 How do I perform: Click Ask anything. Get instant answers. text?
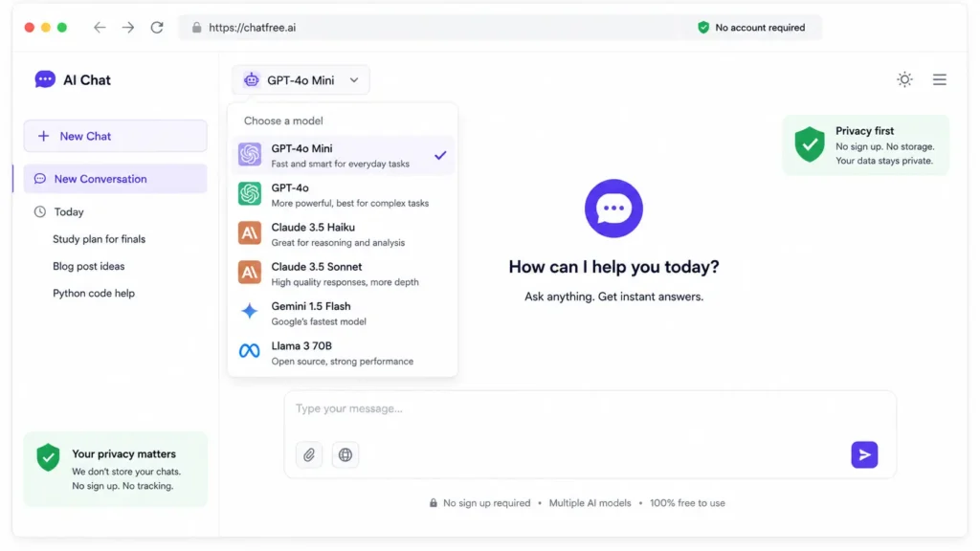pos(613,297)
